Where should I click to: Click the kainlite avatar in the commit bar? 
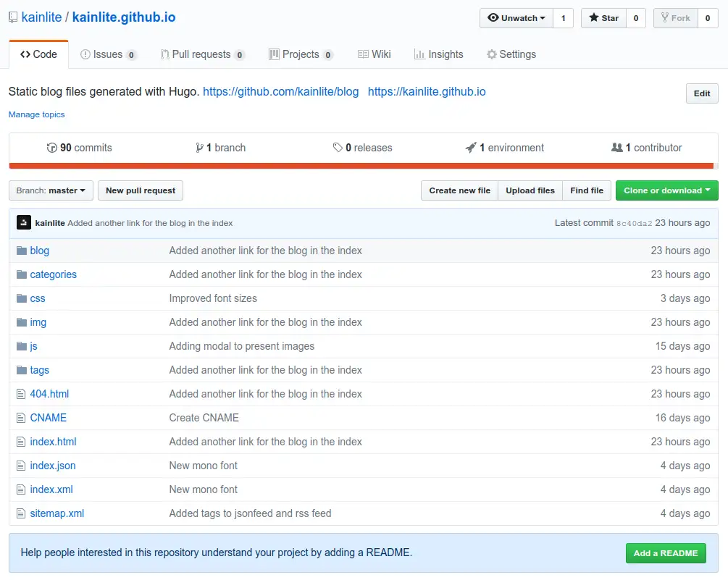pyautogui.click(x=24, y=223)
